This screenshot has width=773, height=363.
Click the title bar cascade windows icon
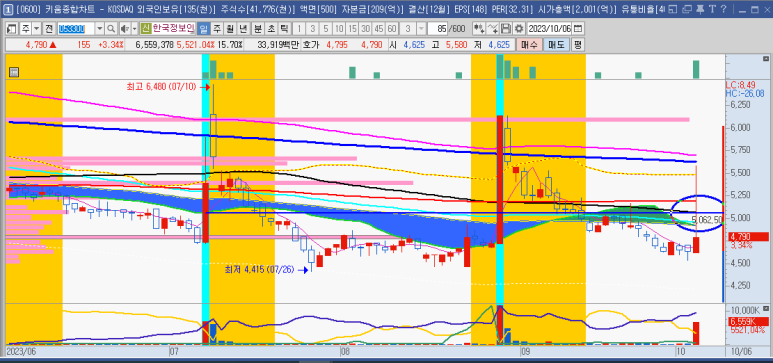pos(687,9)
